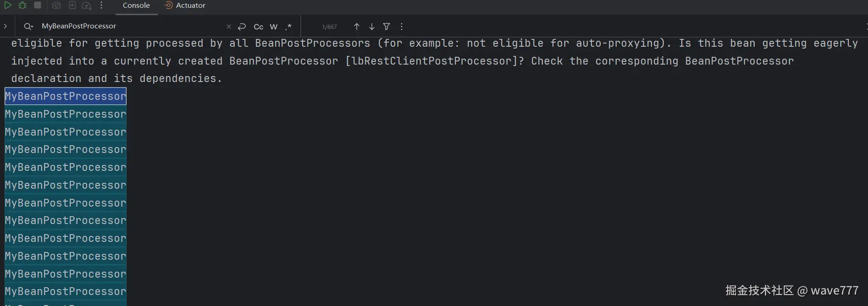Click the camera thread dump icon
The image size is (868, 306).
coord(56,5)
